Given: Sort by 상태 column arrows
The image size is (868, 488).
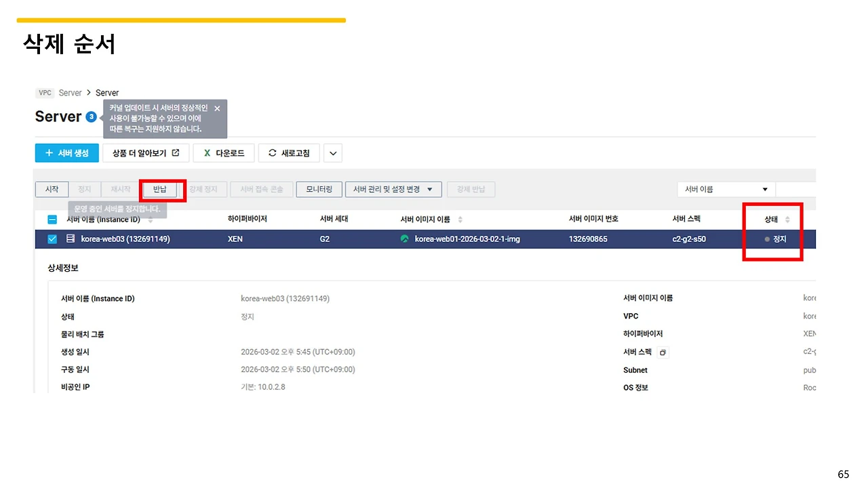Looking at the screenshot, I should point(787,220).
